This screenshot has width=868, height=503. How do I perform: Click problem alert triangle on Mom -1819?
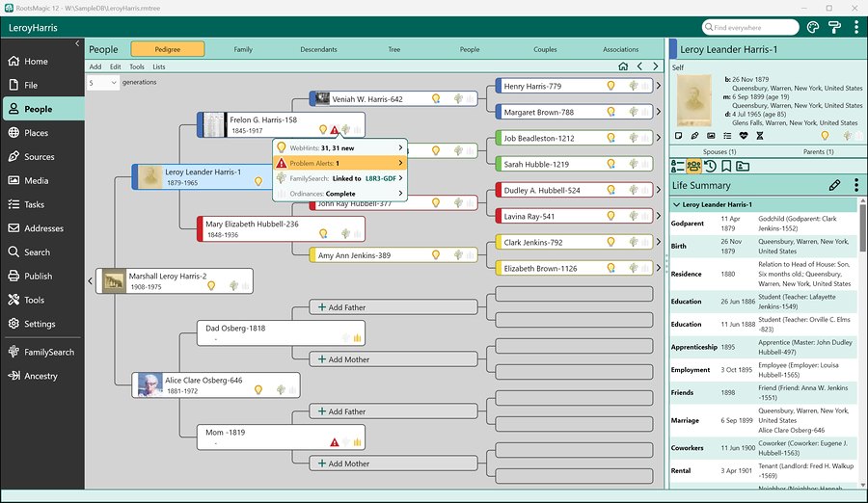(335, 442)
